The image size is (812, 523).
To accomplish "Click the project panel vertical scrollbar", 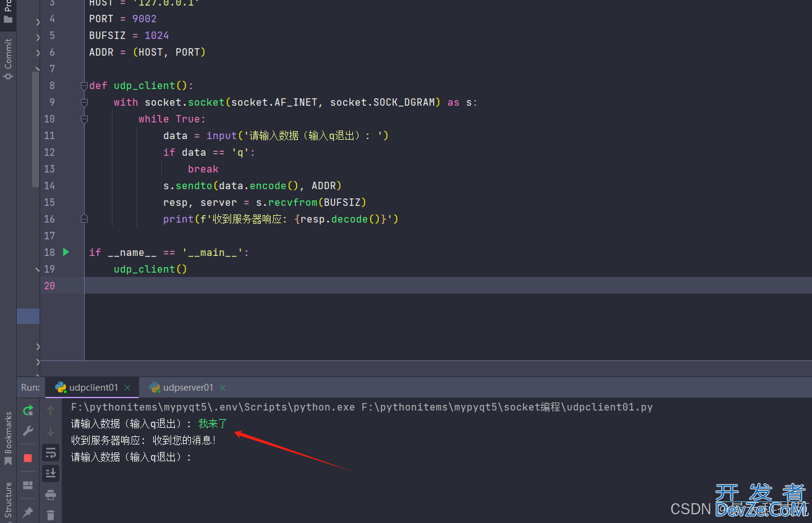I will click(35, 129).
